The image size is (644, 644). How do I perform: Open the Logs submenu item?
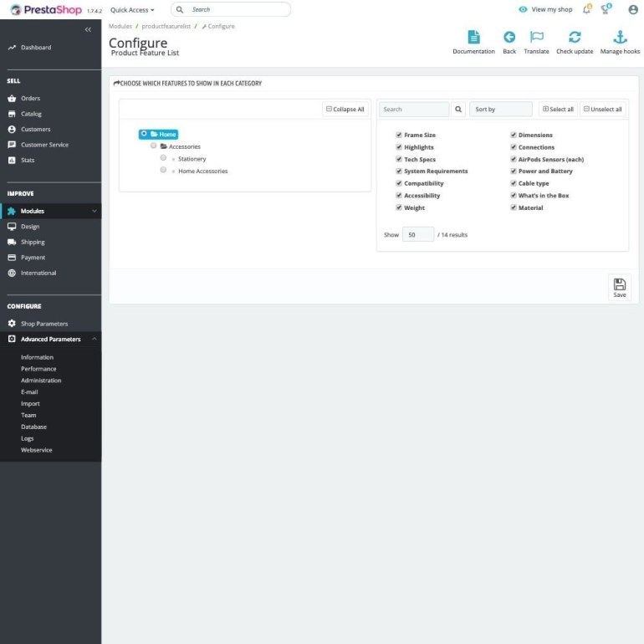point(27,438)
